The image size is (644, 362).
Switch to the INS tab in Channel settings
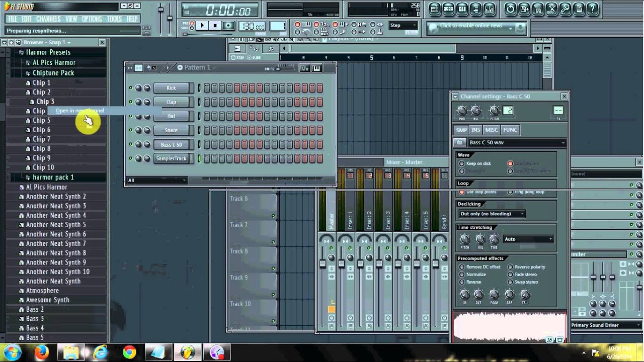[x=476, y=130]
